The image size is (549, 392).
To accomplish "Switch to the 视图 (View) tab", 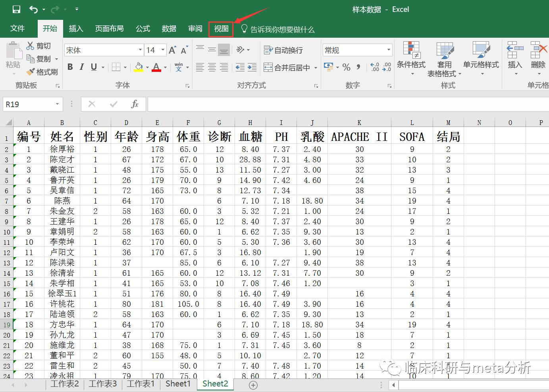I will point(221,29).
